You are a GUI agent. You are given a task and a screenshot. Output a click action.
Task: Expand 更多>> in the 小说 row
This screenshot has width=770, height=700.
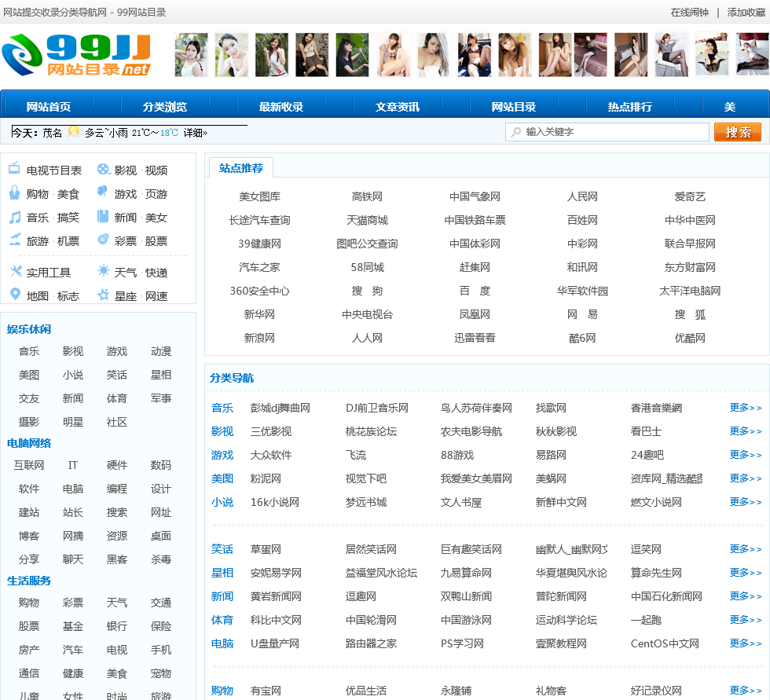[746, 502]
